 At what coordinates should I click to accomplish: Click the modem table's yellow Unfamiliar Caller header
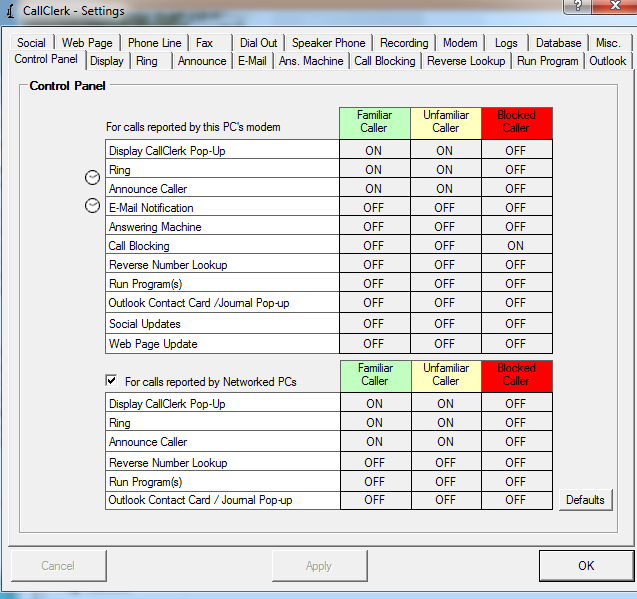pos(446,122)
